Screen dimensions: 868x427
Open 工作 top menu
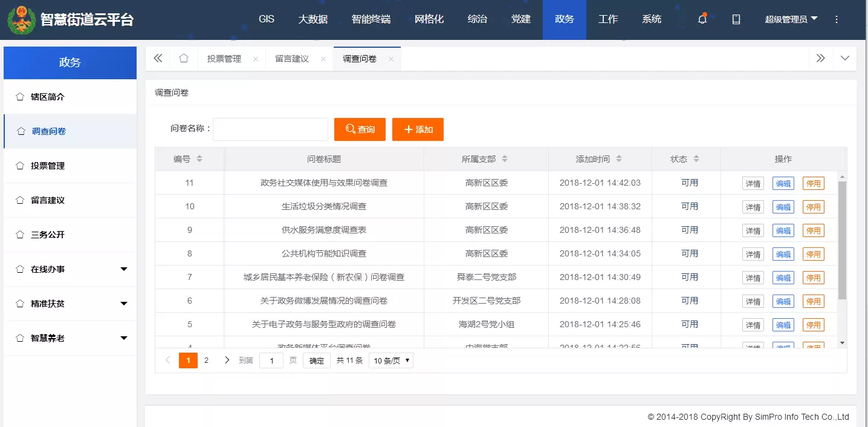[x=608, y=19]
